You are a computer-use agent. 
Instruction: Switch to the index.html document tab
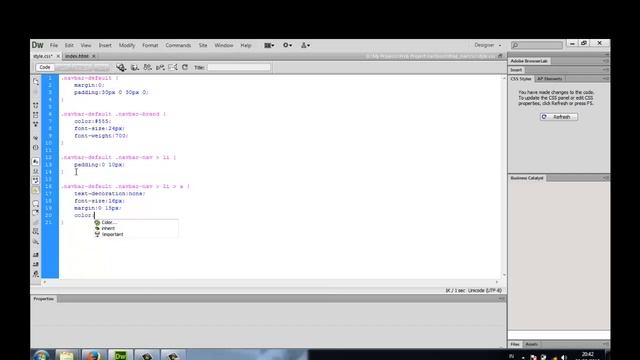[77, 56]
